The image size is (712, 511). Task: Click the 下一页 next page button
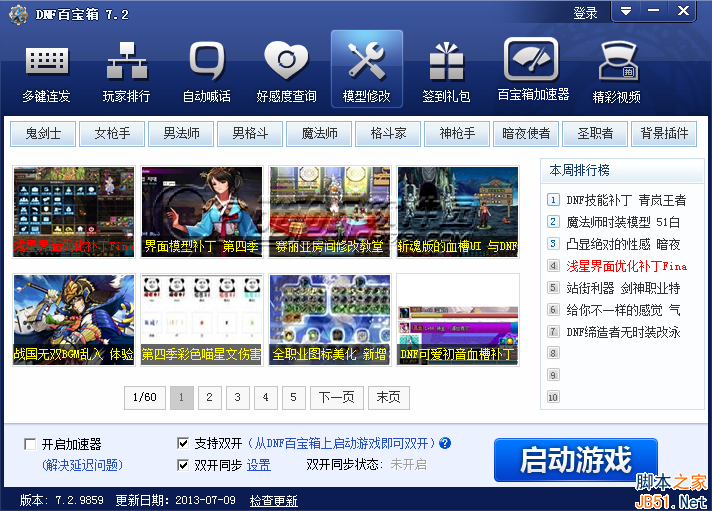[337, 398]
